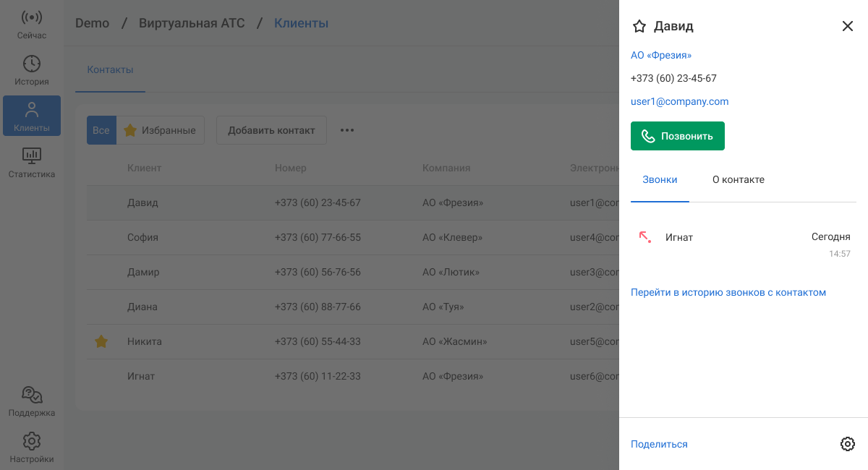Show only Избранные contacts
Viewport: 868px width, 470px height.
coord(161,130)
